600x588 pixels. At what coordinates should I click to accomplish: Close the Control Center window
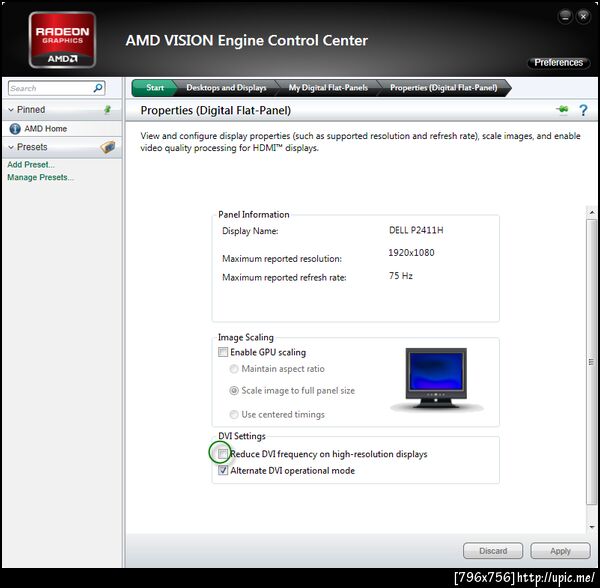583,16
